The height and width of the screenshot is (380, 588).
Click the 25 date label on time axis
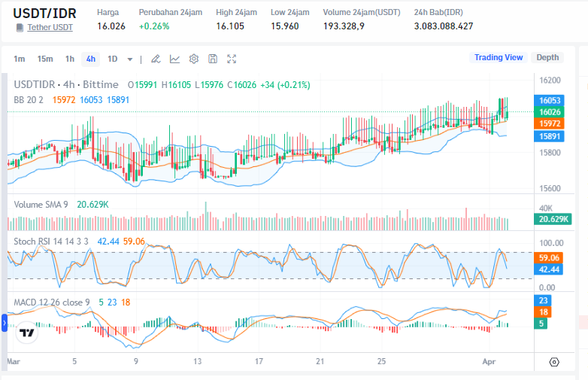pos(381,362)
